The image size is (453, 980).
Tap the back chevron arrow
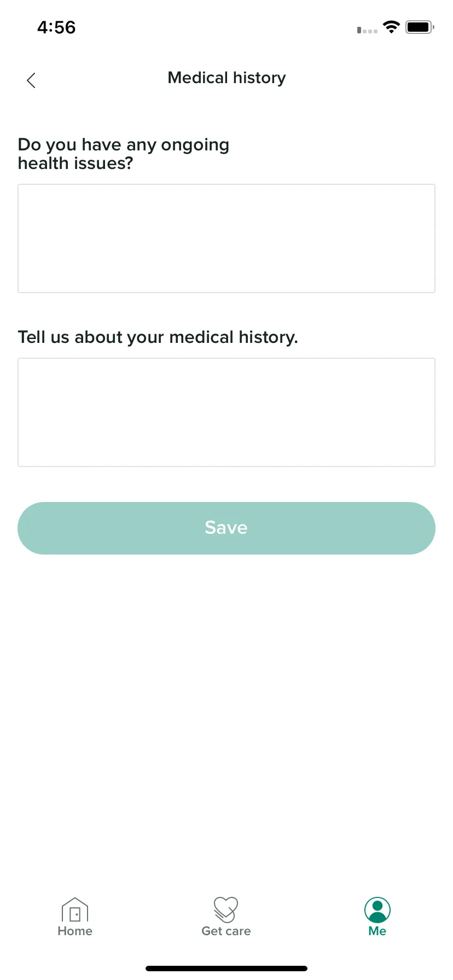pos(31,80)
